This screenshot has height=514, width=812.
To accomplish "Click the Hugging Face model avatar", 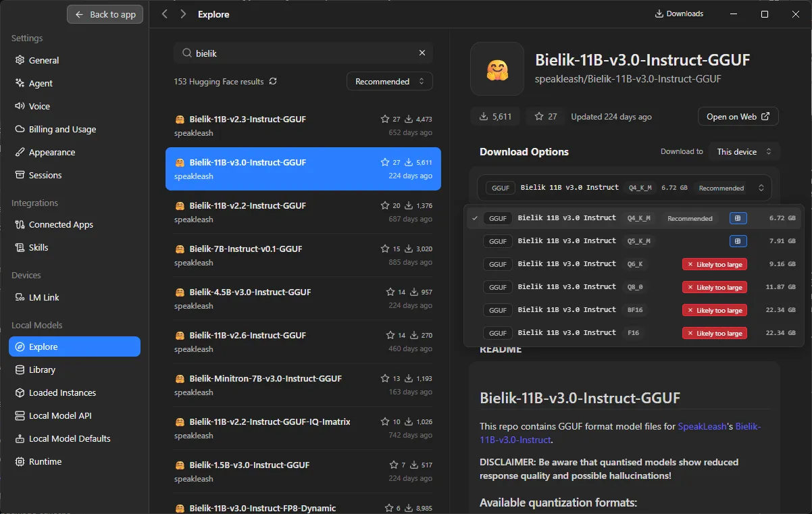I will point(497,69).
